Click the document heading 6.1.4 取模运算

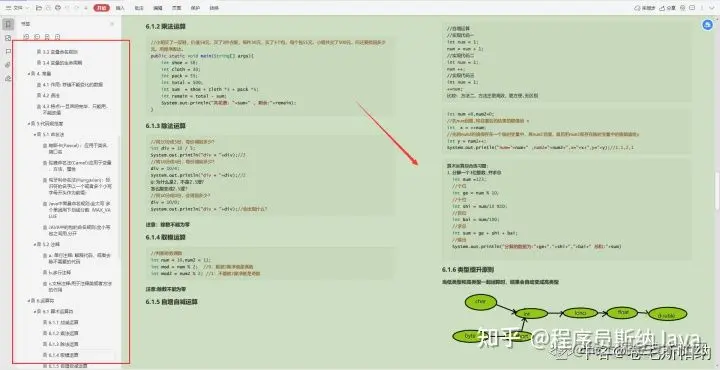tap(166, 237)
